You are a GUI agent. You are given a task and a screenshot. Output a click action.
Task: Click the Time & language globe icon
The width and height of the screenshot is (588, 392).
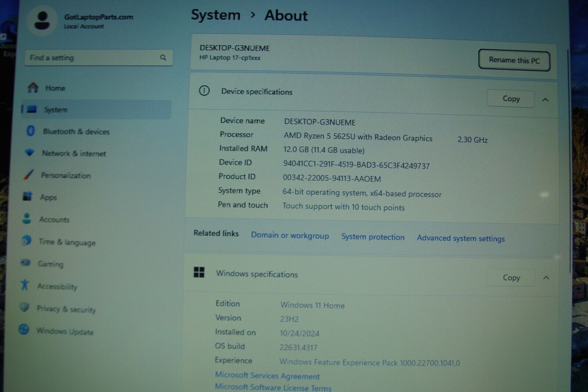(x=26, y=240)
